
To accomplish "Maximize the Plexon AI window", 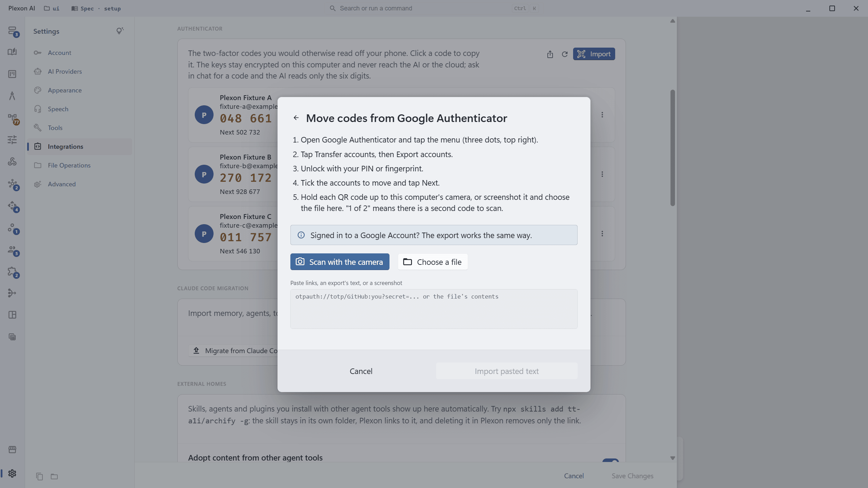I will click(832, 8).
